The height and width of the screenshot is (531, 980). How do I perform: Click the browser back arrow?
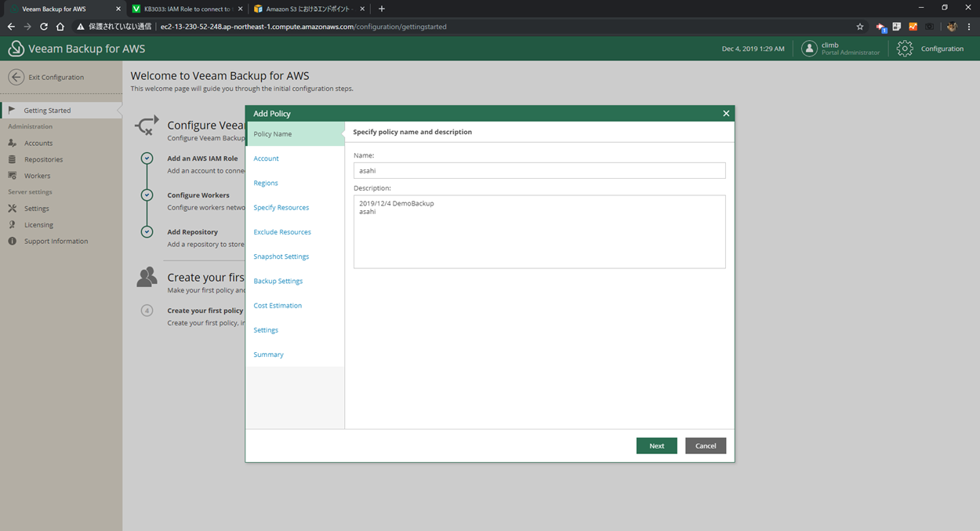(11, 27)
